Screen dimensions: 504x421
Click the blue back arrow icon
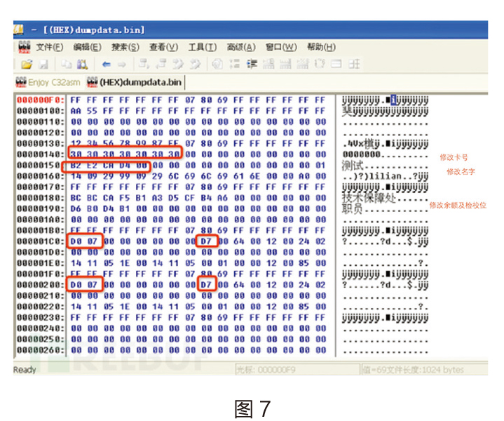[x=107, y=64]
